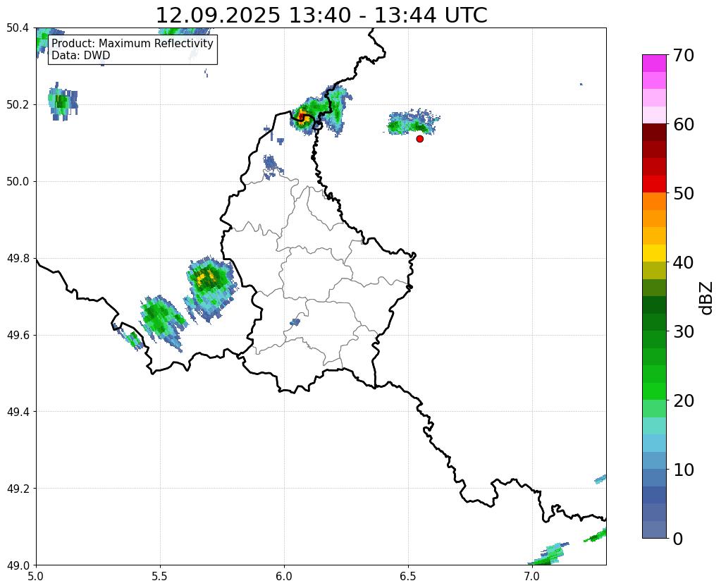Click the colorbar label '40'
721x588 pixels.
point(683,262)
